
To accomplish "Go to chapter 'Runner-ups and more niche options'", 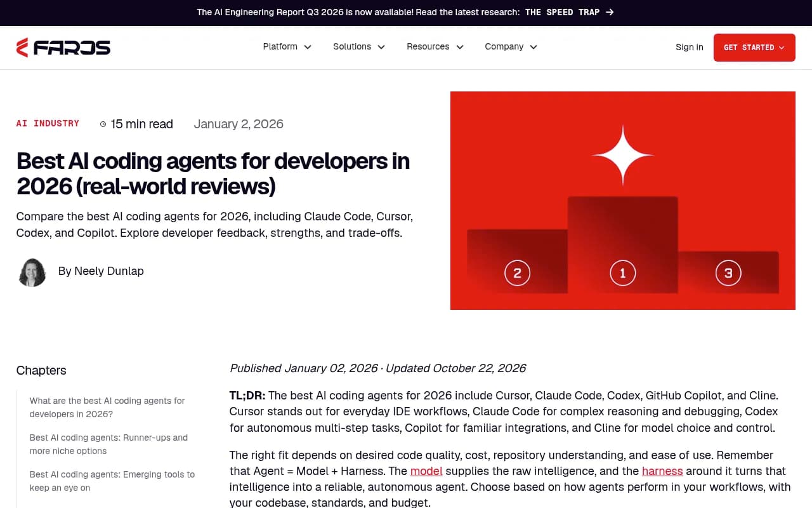I will click(x=109, y=444).
